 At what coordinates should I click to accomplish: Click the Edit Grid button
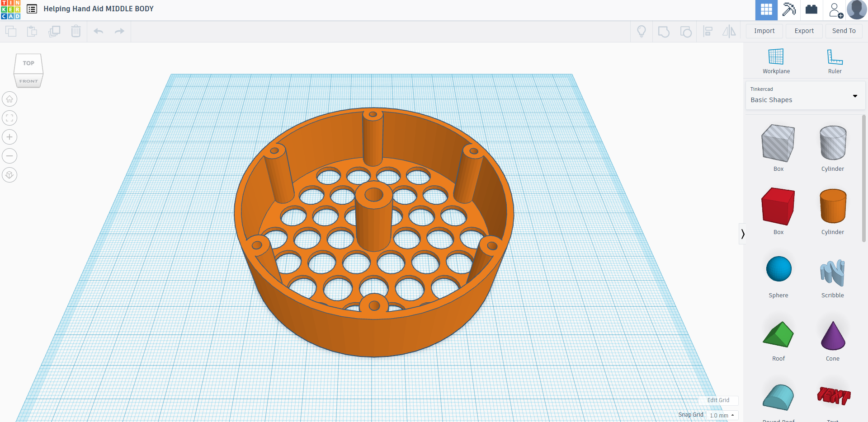tap(718, 400)
